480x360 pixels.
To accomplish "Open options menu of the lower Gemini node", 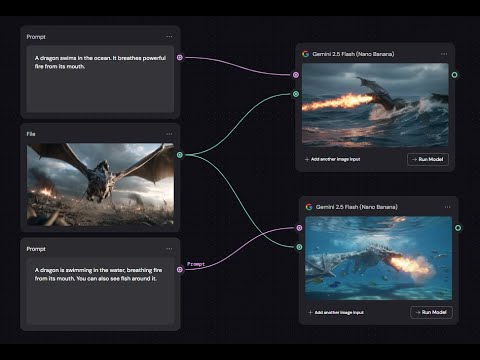I will [447, 207].
